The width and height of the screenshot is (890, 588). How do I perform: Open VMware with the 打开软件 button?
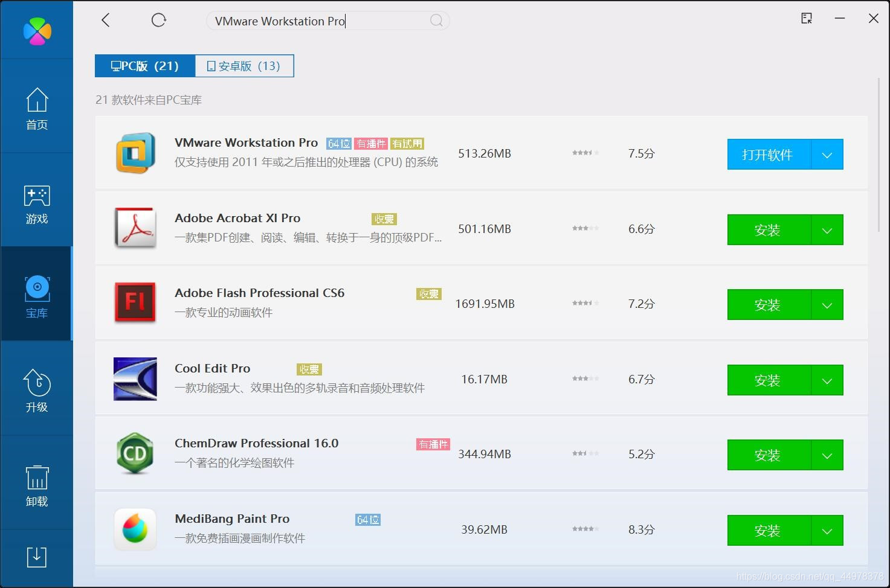click(x=769, y=155)
